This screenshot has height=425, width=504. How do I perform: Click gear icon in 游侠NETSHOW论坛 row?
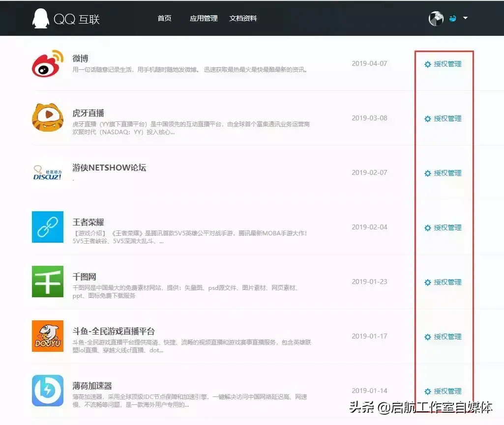coord(427,173)
